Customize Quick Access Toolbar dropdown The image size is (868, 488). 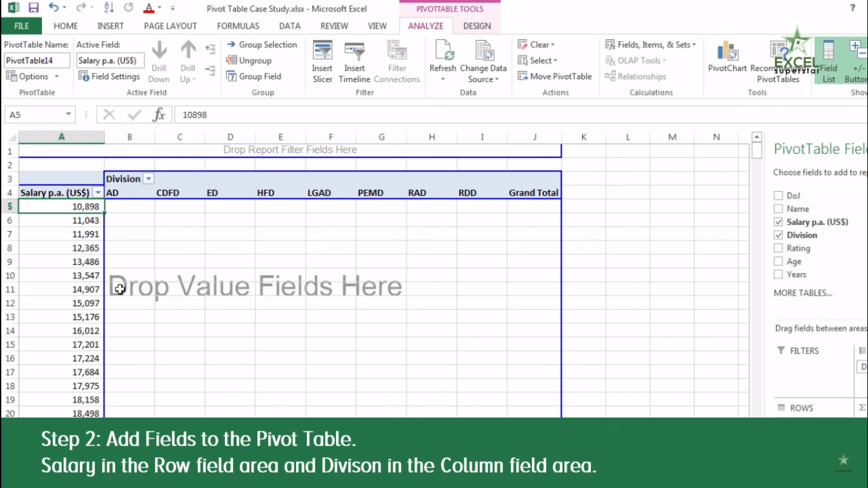click(173, 8)
